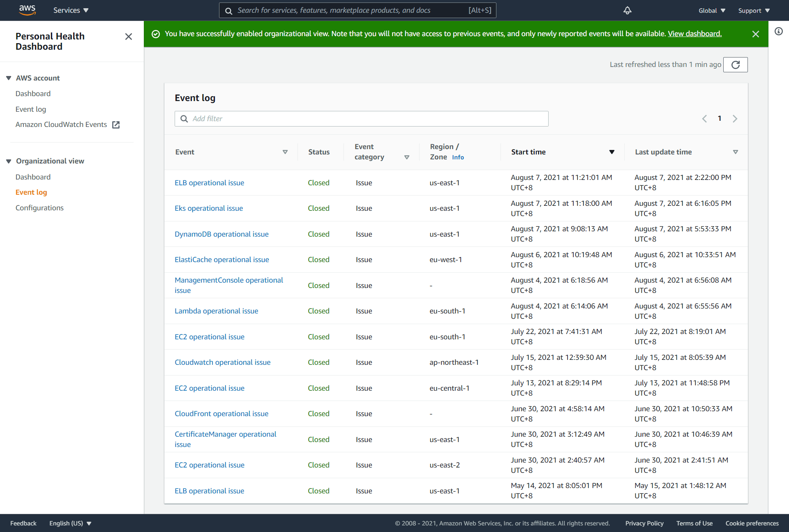Refresh the event log with refresh icon
The width and height of the screenshot is (789, 532).
735,65
